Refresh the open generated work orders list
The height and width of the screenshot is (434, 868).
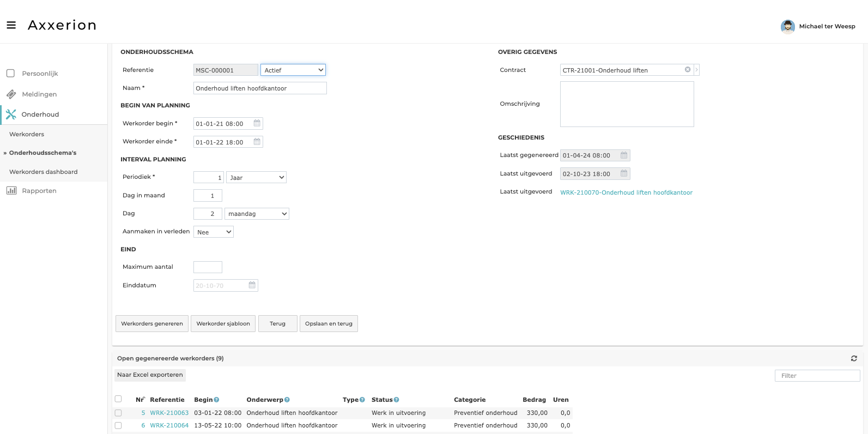point(854,358)
